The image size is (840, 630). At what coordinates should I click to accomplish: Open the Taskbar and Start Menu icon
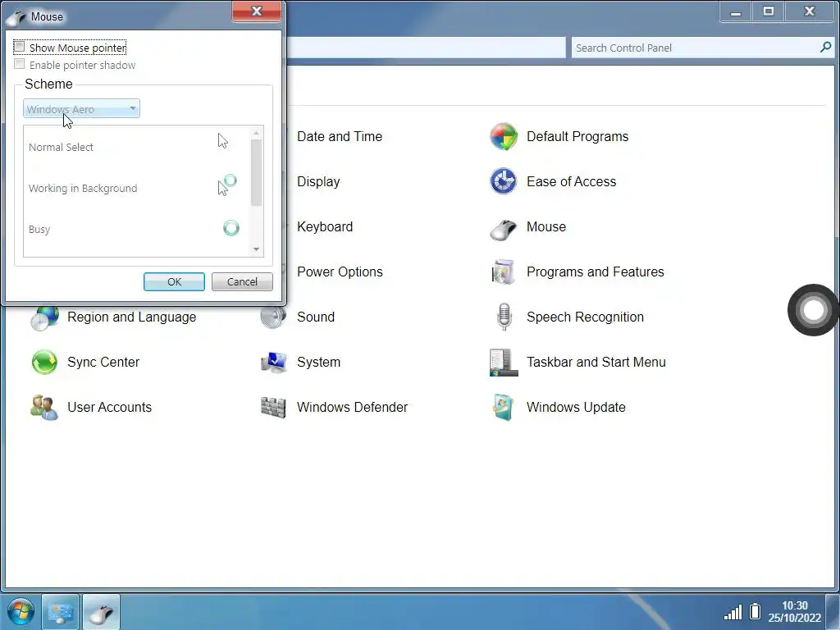click(x=504, y=362)
